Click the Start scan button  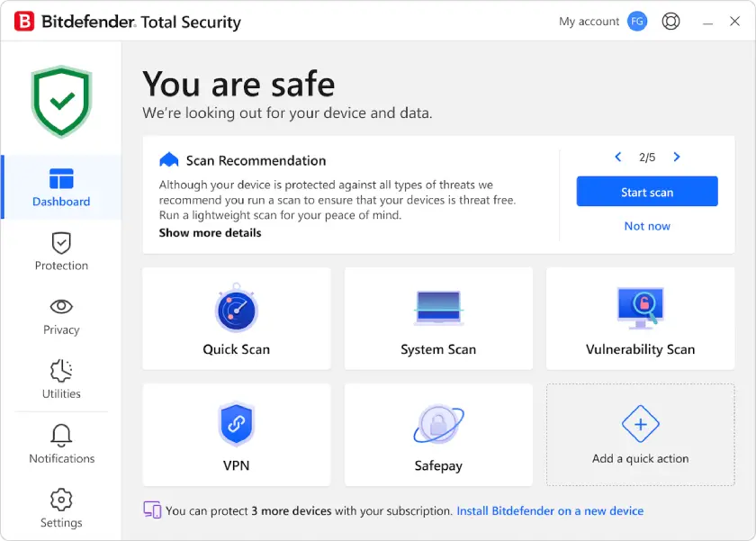tap(647, 191)
